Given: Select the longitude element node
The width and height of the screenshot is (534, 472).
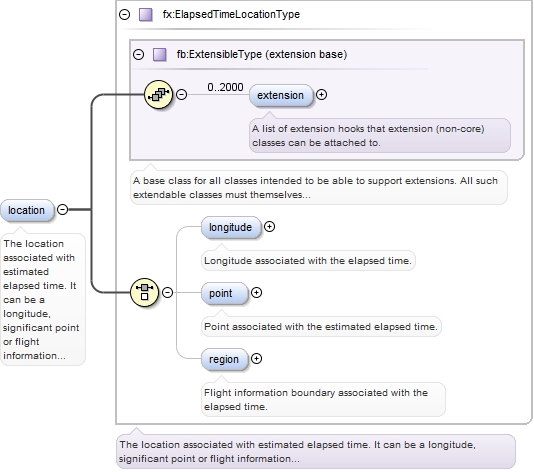Looking at the screenshot, I should [x=231, y=227].
